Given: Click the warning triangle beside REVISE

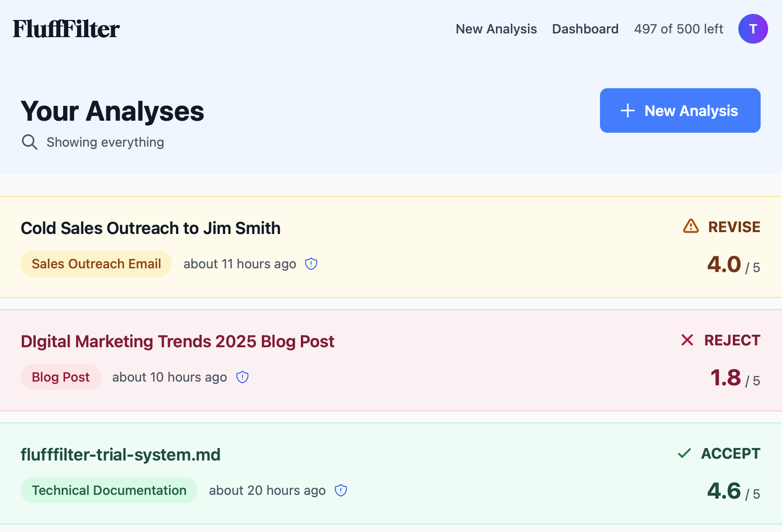Looking at the screenshot, I should (x=690, y=227).
